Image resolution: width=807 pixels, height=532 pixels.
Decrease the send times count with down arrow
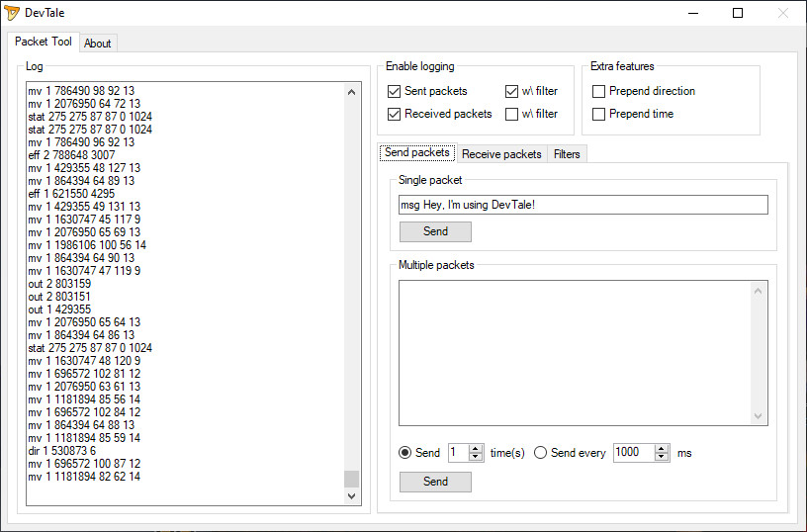point(476,457)
